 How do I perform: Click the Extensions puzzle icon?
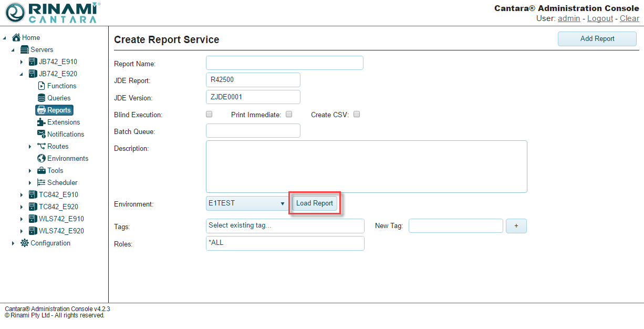tap(41, 122)
